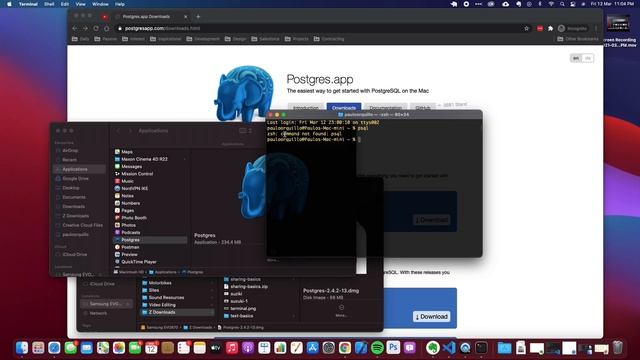Open Spotlight search in the menu bar
The width and height of the screenshot is (640, 360).
pyautogui.click(x=562, y=4)
